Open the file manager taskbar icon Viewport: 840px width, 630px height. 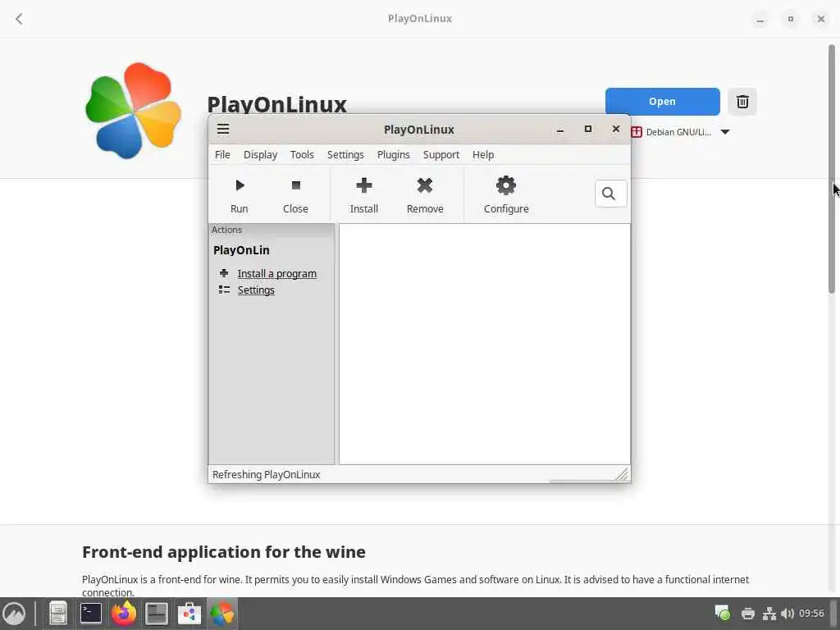point(58,614)
